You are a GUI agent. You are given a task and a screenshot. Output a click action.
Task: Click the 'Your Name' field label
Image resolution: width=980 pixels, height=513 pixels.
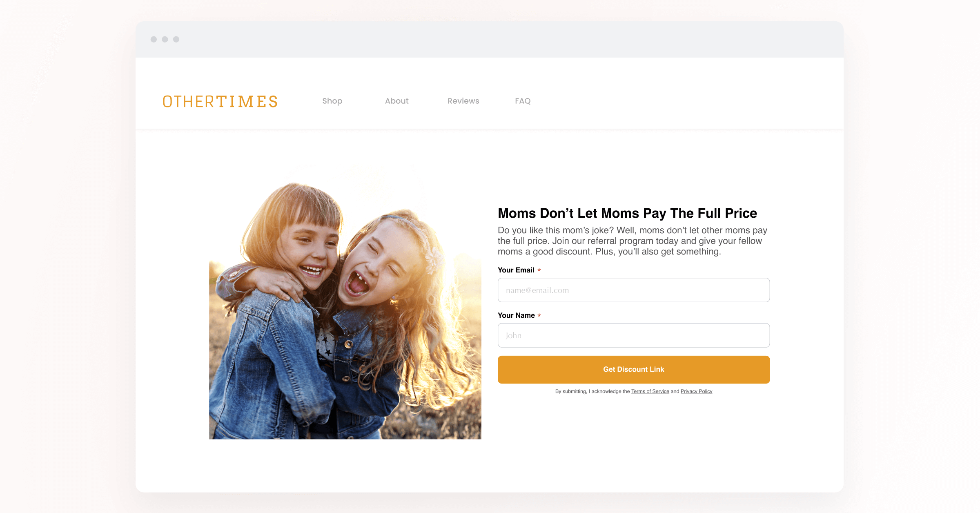[516, 315]
